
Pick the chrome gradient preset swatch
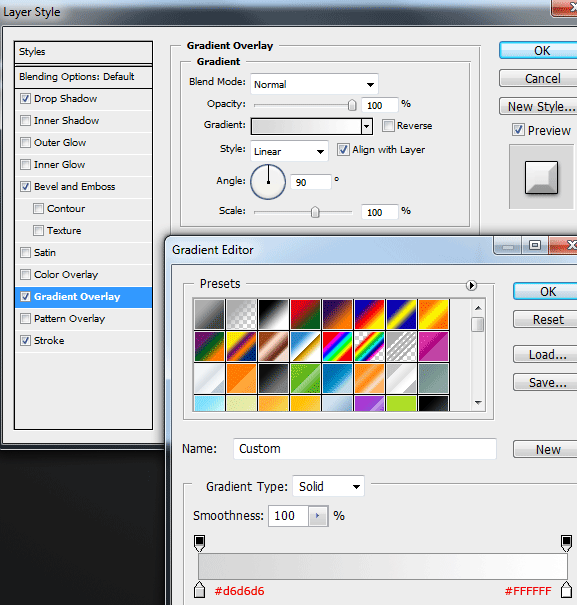305,346
